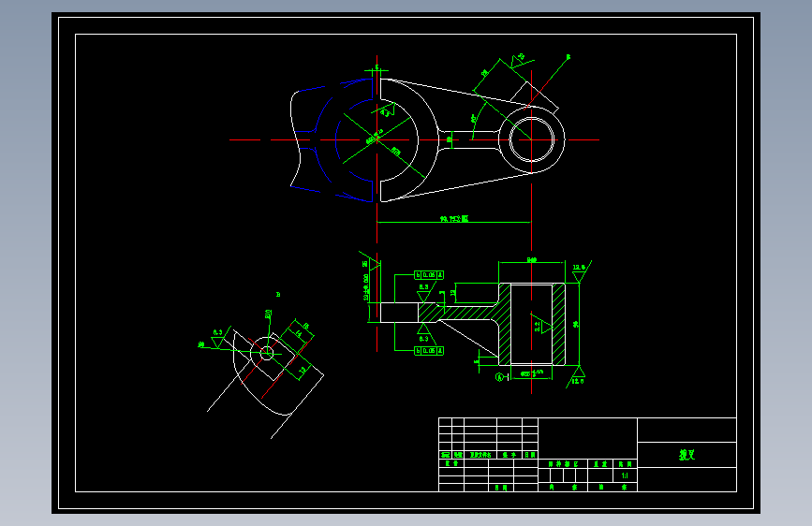Select the horizontal center-distance dimension under the top view
This screenshot has height=526, width=812.
(454, 220)
